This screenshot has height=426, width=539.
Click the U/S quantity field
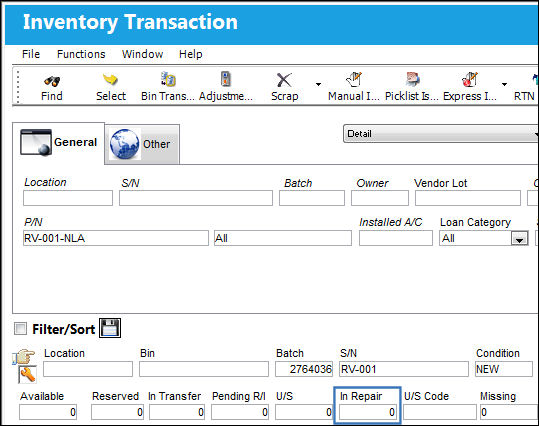coord(304,412)
